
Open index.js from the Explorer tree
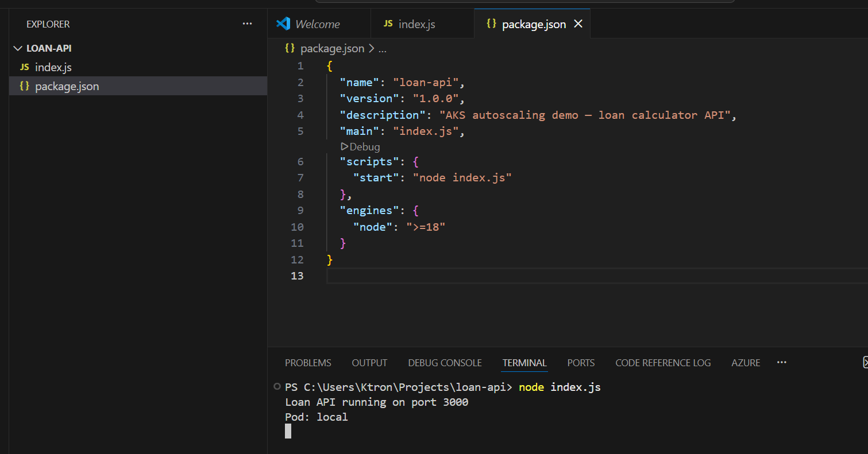pyautogui.click(x=53, y=67)
